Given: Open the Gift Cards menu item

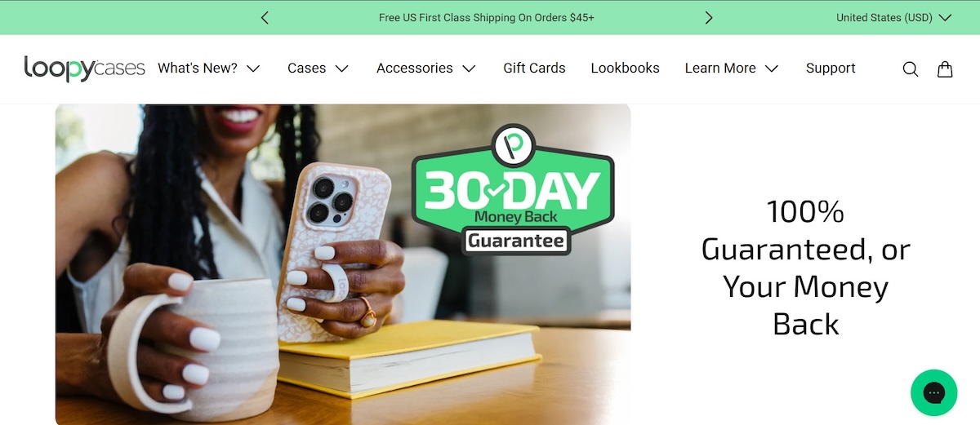Looking at the screenshot, I should pyautogui.click(x=534, y=69).
